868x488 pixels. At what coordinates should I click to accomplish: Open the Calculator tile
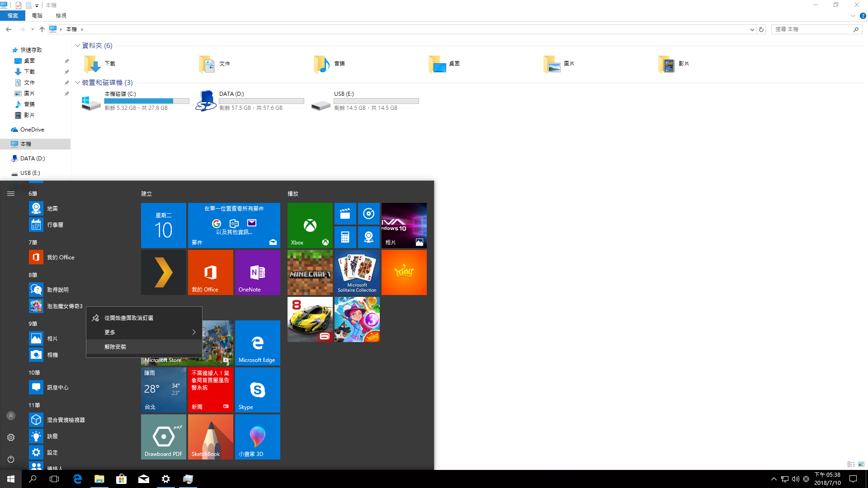(345, 237)
